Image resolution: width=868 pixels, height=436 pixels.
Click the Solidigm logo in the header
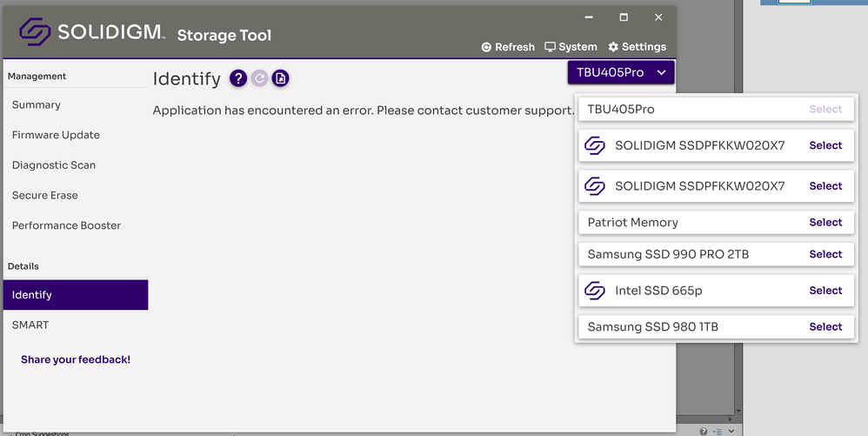[36, 33]
